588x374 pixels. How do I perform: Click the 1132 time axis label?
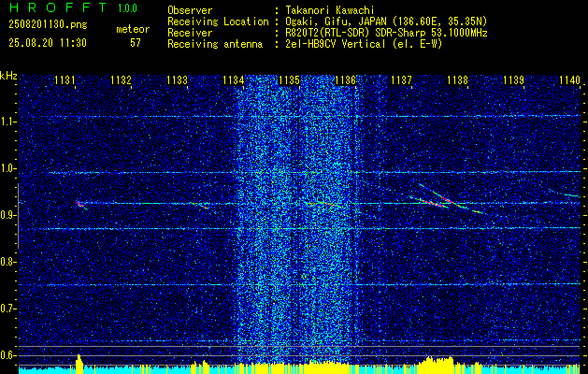pos(121,79)
